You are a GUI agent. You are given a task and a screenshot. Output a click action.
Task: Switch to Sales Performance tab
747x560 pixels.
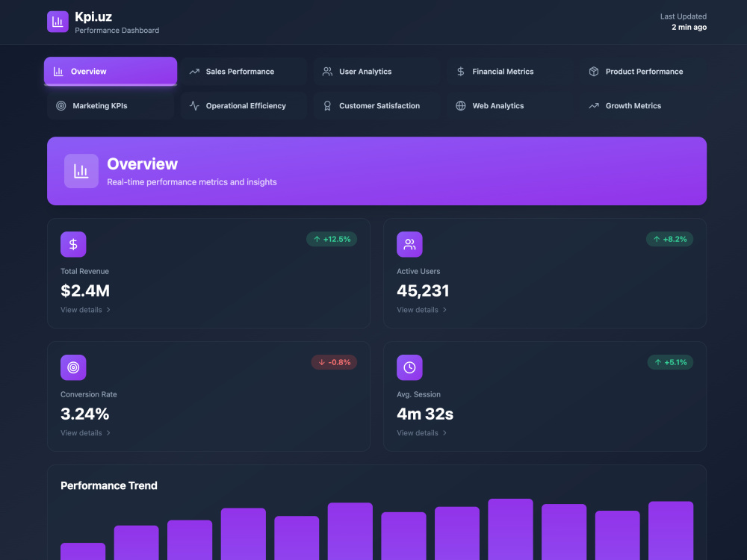tap(244, 72)
